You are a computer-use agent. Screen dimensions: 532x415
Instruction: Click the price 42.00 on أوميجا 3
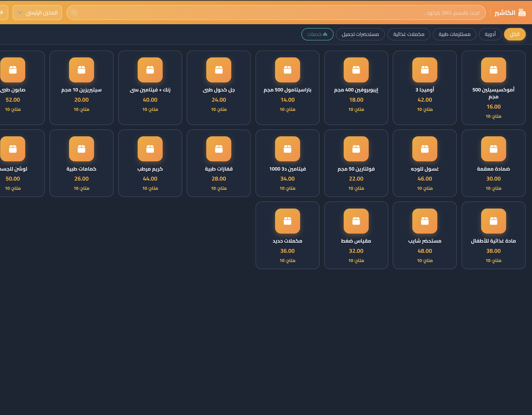(425, 100)
